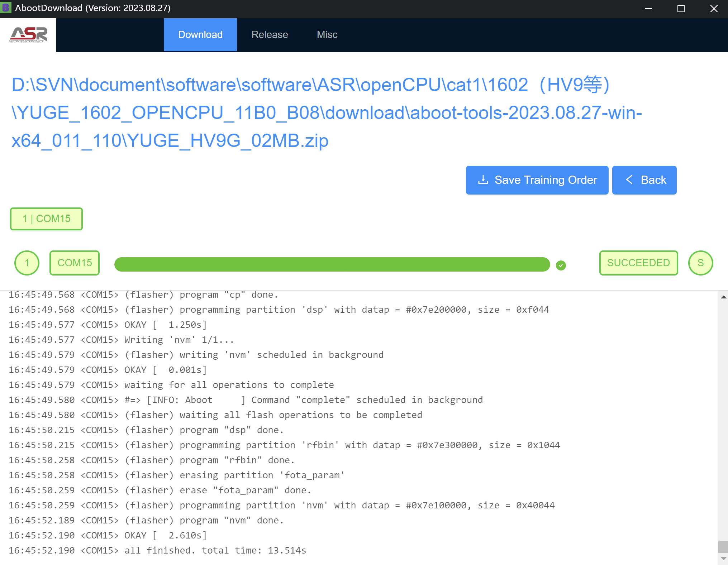Click the green download progress bar

pos(332,264)
